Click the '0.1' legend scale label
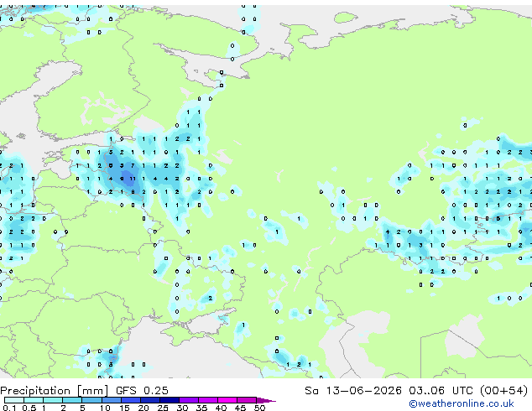 [9, 408]
